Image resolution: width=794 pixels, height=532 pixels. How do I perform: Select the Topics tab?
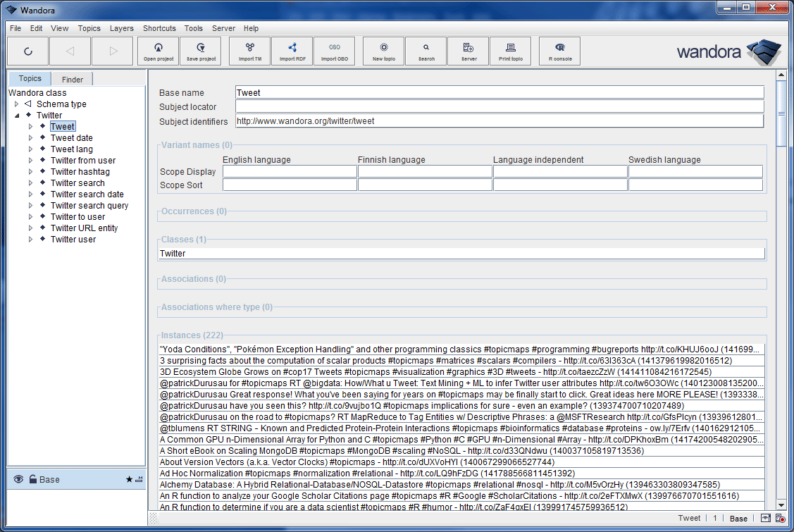30,78
